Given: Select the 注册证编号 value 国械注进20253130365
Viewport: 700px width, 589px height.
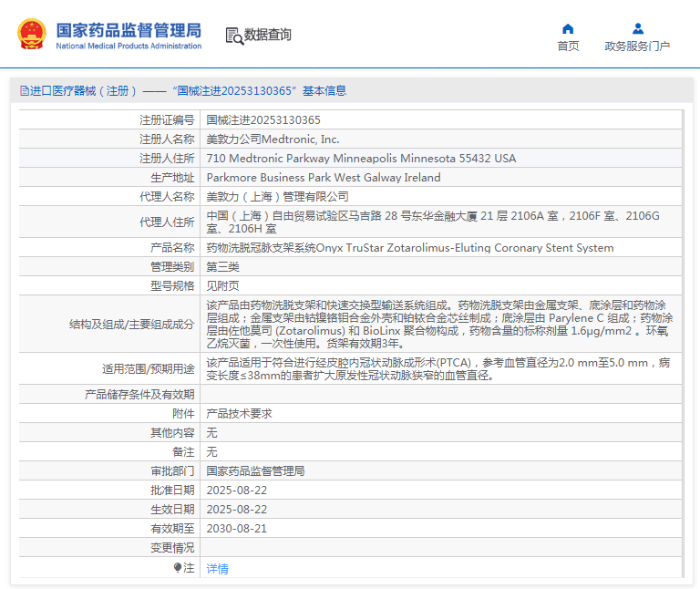Looking at the screenshot, I should coord(263,119).
